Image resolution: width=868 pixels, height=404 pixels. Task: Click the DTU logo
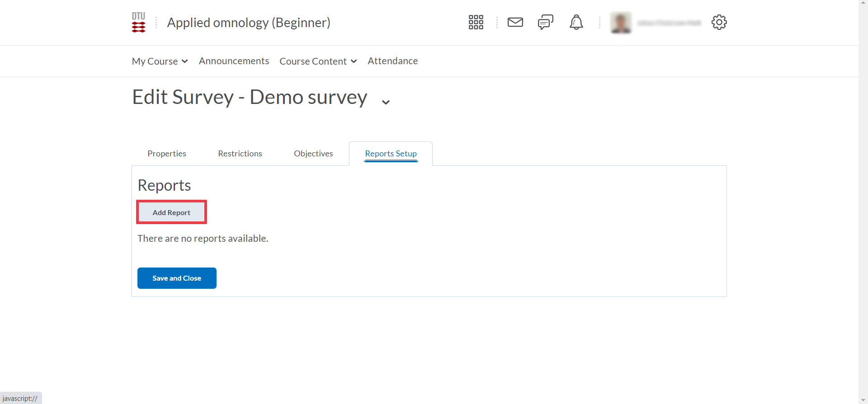point(138,23)
